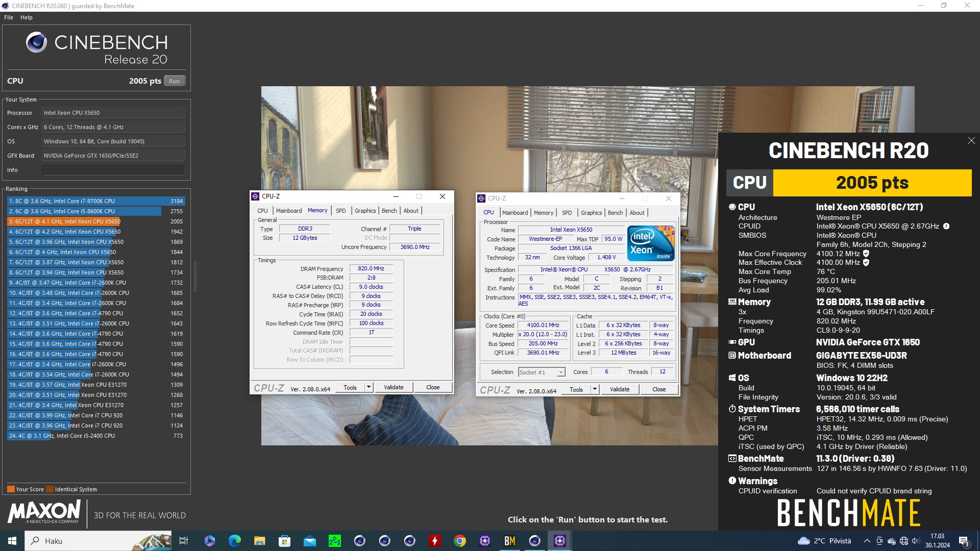The height and width of the screenshot is (551, 980).
Task: Switch to Mainboard tab in CPU-Z Memory window
Action: (x=289, y=211)
